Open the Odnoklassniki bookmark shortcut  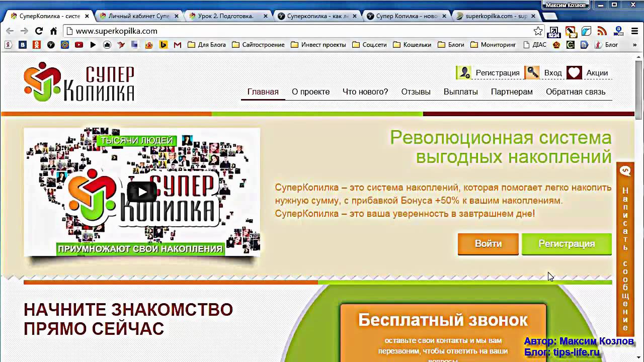pyautogui.click(x=36, y=45)
